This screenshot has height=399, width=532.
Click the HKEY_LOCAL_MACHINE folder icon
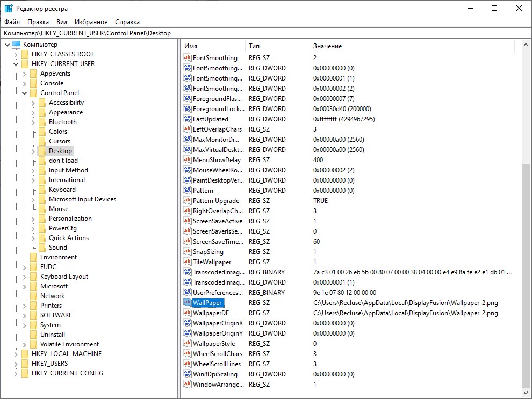click(24, 354)
